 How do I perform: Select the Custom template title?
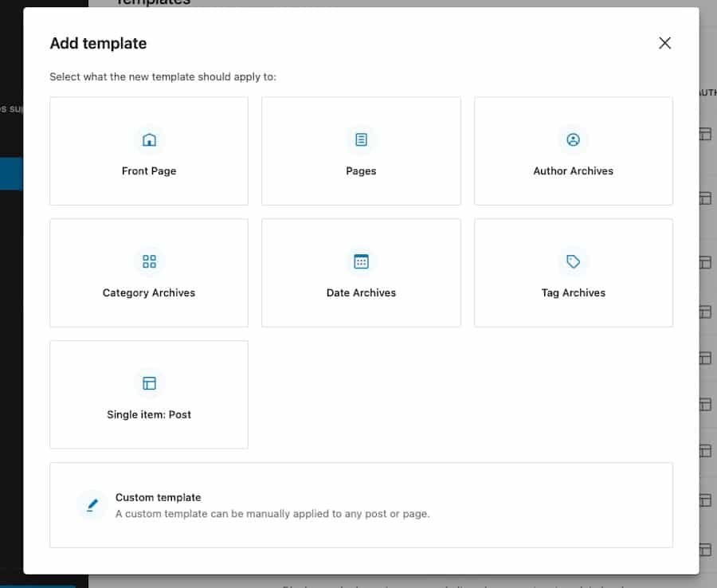tap(158, 497)
